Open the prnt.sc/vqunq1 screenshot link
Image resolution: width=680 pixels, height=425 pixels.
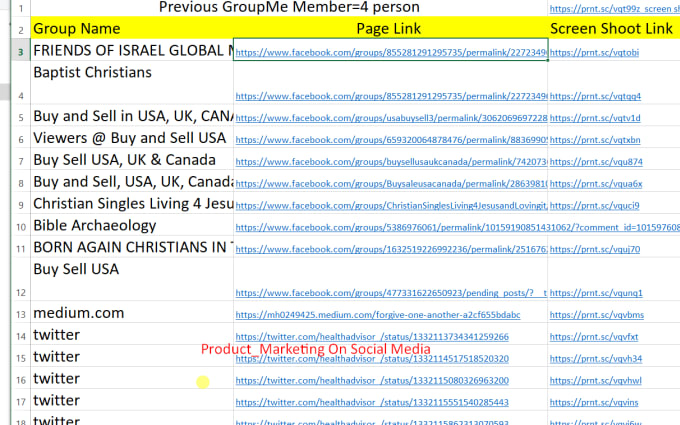pos(596,293)
